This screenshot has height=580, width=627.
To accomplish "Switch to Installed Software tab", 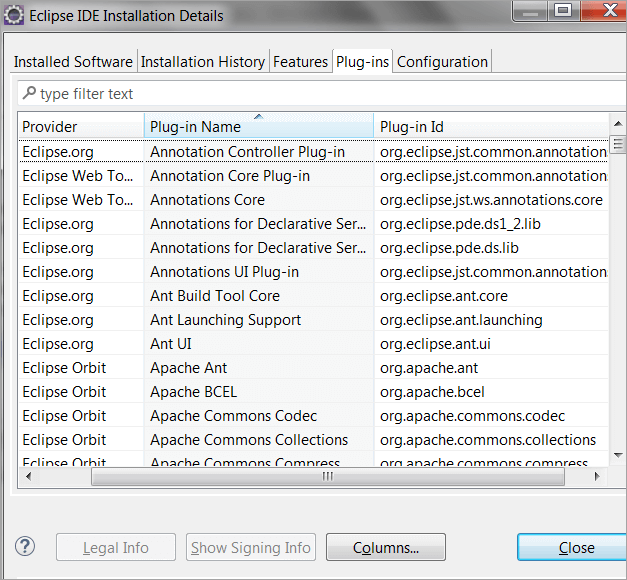I will coord(73,62).
